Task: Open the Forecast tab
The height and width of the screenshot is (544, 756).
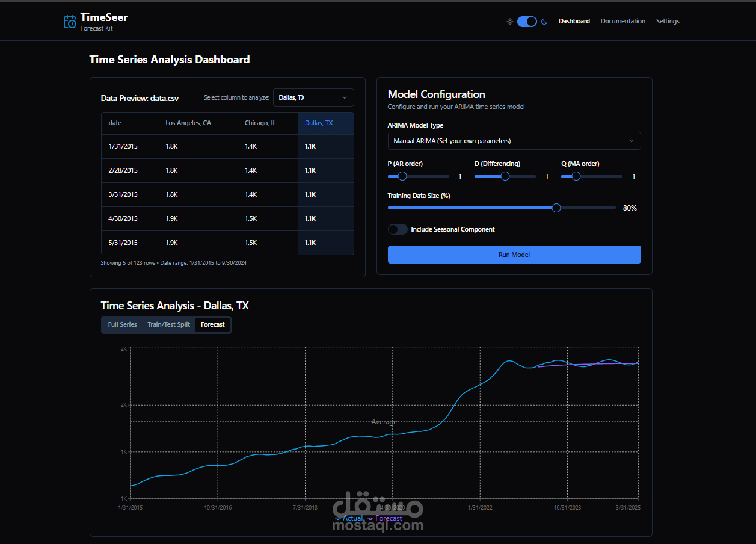Action: point(213,324)
